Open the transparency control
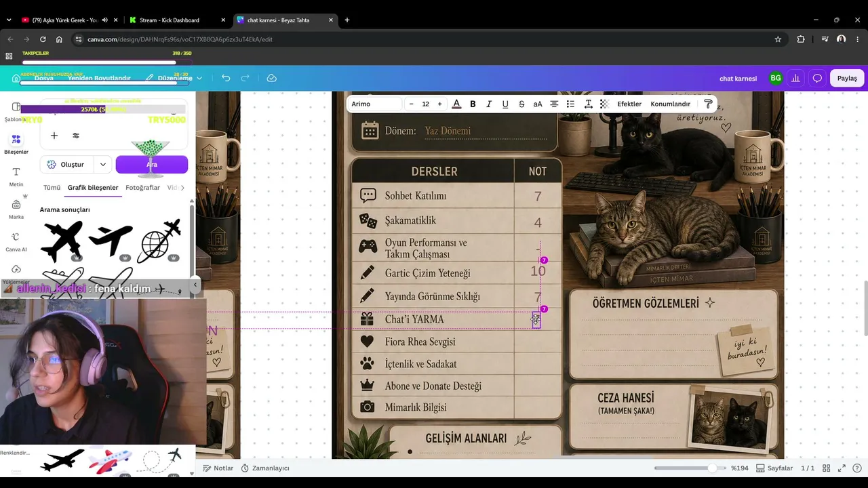The height and width of the screenshot is (488, 868). pos(604,104)
